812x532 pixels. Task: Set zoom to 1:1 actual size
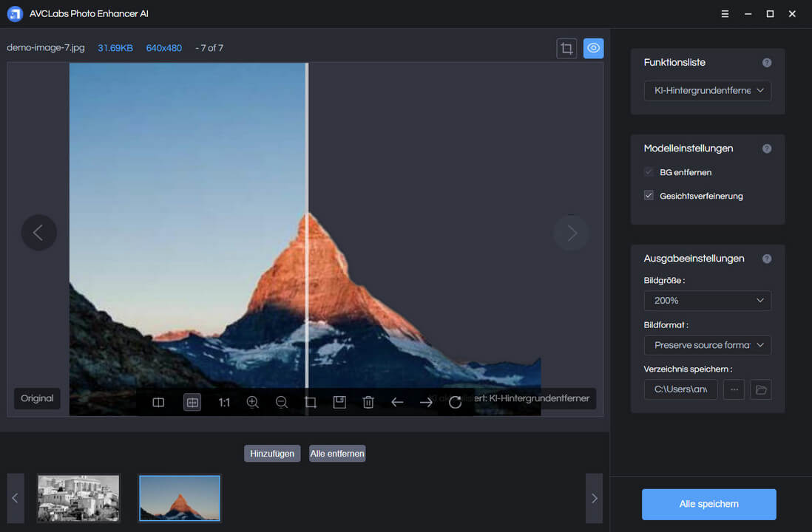pos(224,403)
